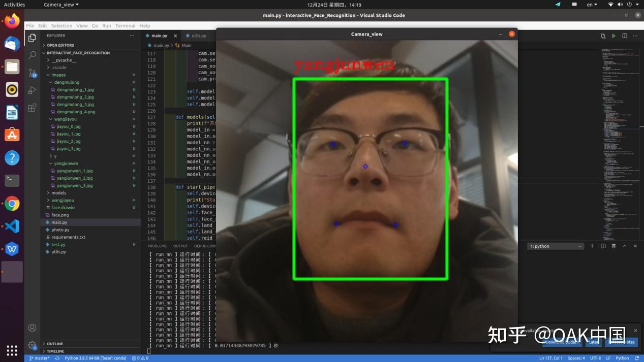Expand the __pycache__ folder
Image resolution: width=644 pixels, height=362 pixels.
coord(90,60)
